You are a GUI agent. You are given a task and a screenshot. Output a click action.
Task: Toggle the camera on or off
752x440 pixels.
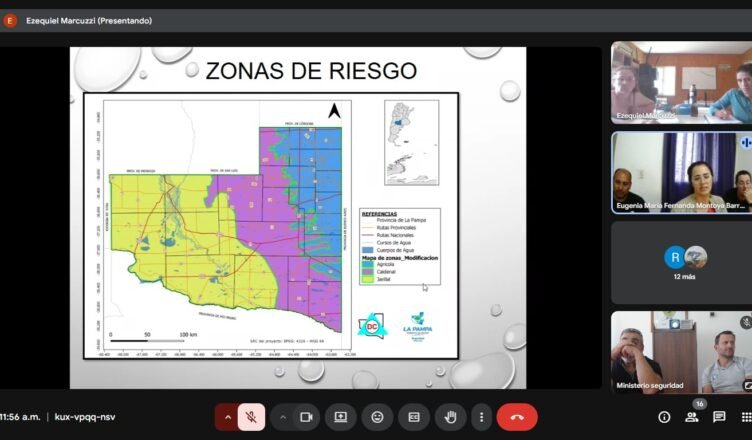306,417
